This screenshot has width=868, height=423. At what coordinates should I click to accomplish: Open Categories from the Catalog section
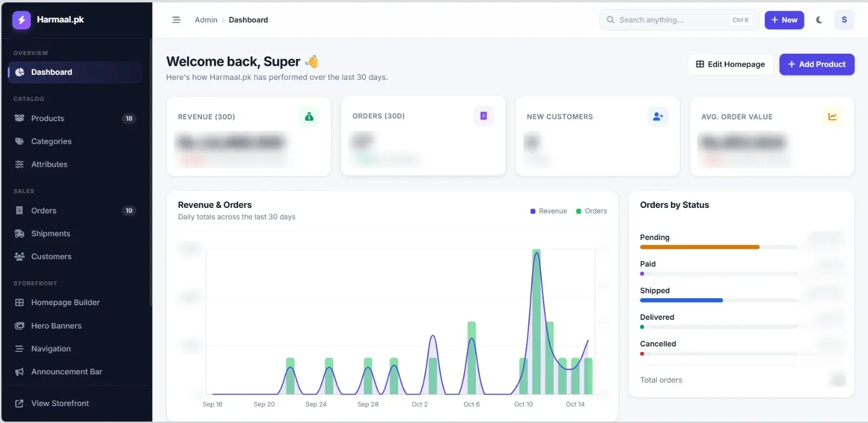coord(75,141)
